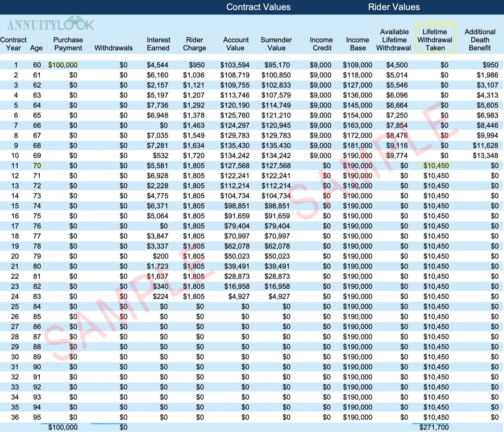Click the Income Base column header
504x432 pixels.
coord(358,44)
